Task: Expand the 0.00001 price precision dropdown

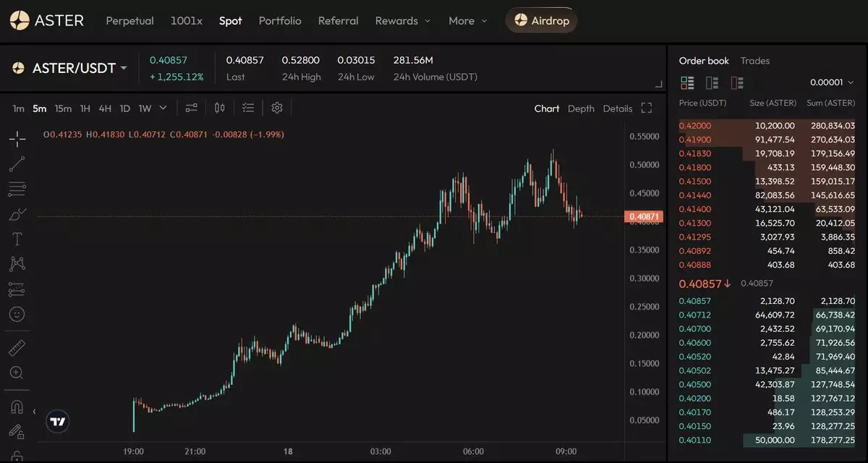Action: 832,82
